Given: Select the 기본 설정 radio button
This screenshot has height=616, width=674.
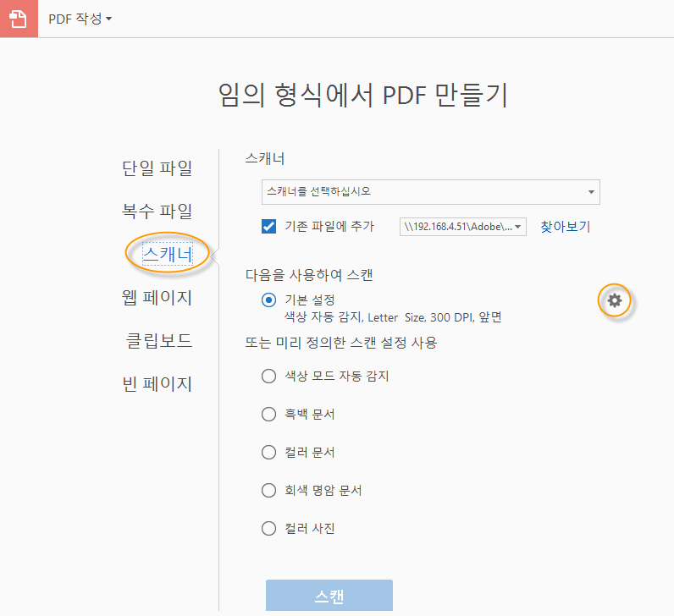Looking at the screenshot, I should (x=269, y=300).
